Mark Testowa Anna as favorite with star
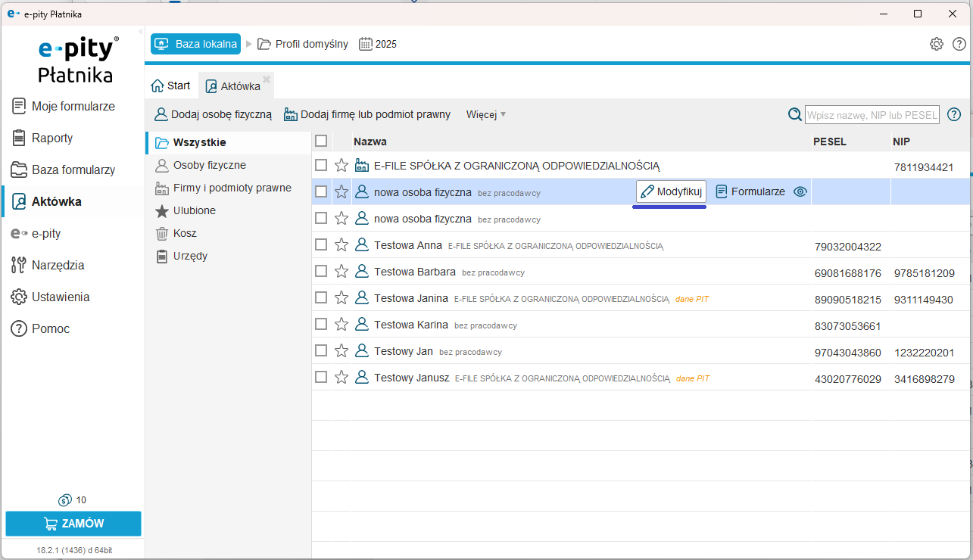 point(341,245)
